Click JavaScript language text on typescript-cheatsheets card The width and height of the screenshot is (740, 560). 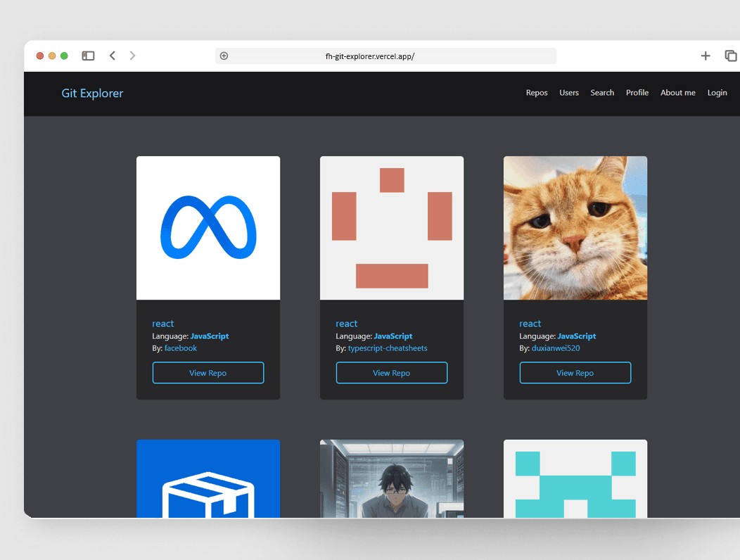pos(393,336)
